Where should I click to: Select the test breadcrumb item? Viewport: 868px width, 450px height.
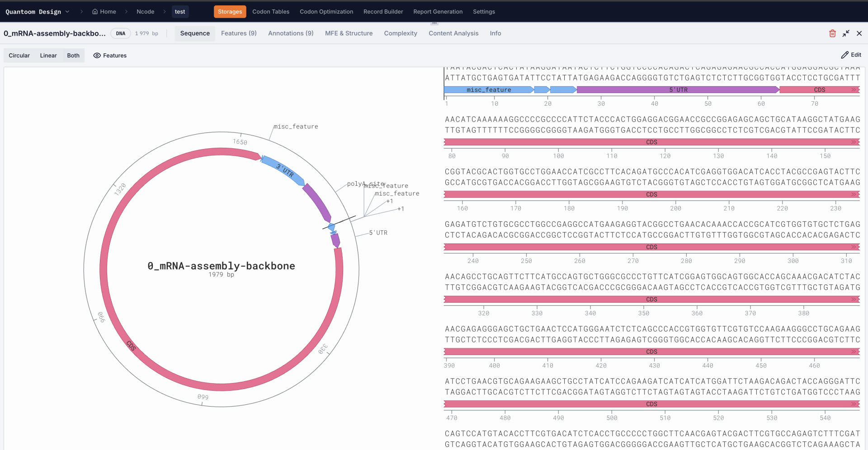pos(180,12)
